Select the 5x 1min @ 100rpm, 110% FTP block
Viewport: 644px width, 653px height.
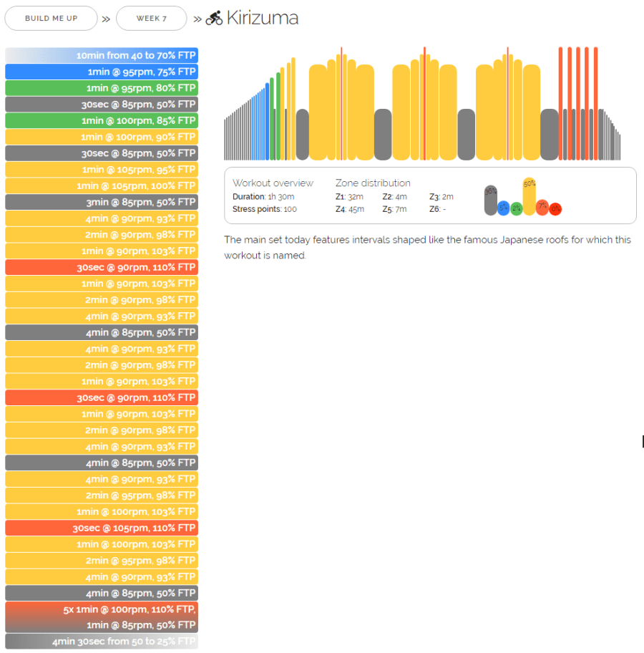(x=102, y=609)
